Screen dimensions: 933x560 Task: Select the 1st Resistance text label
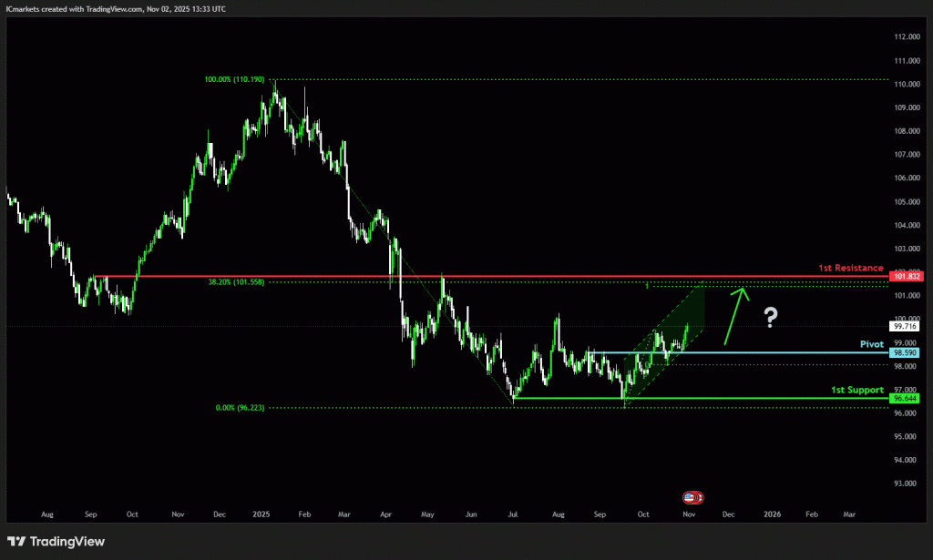(850, 268)
